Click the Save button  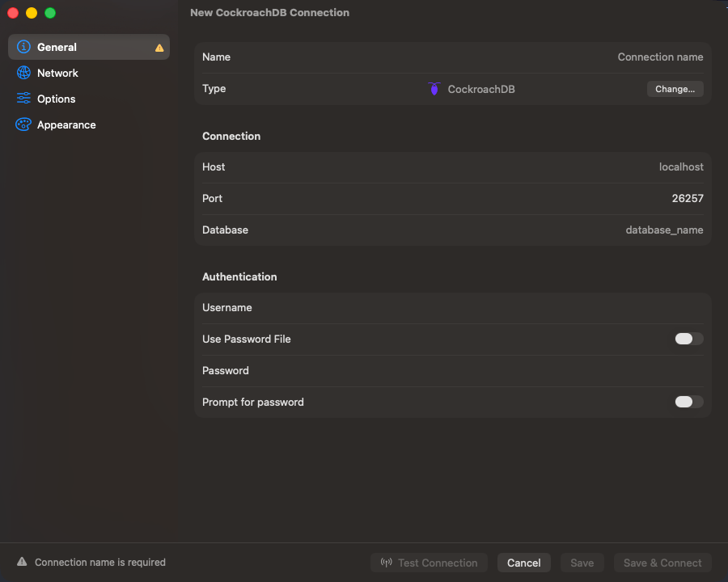582,563
